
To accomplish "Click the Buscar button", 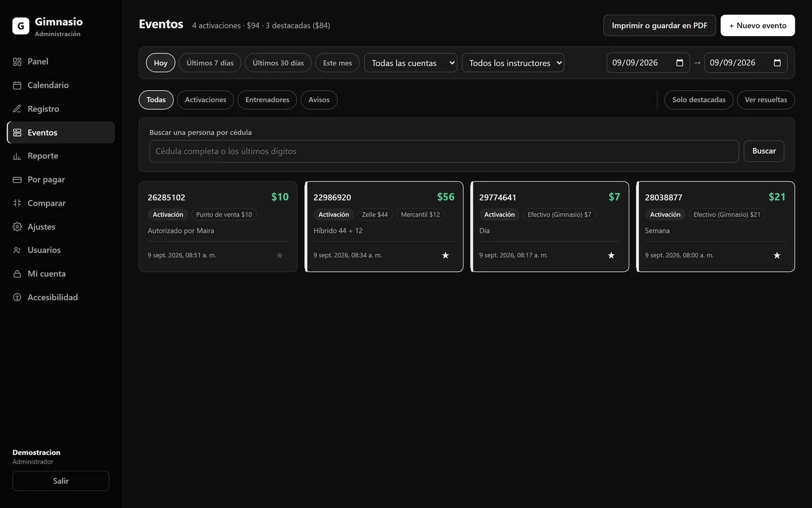I will tap(764, 151).
